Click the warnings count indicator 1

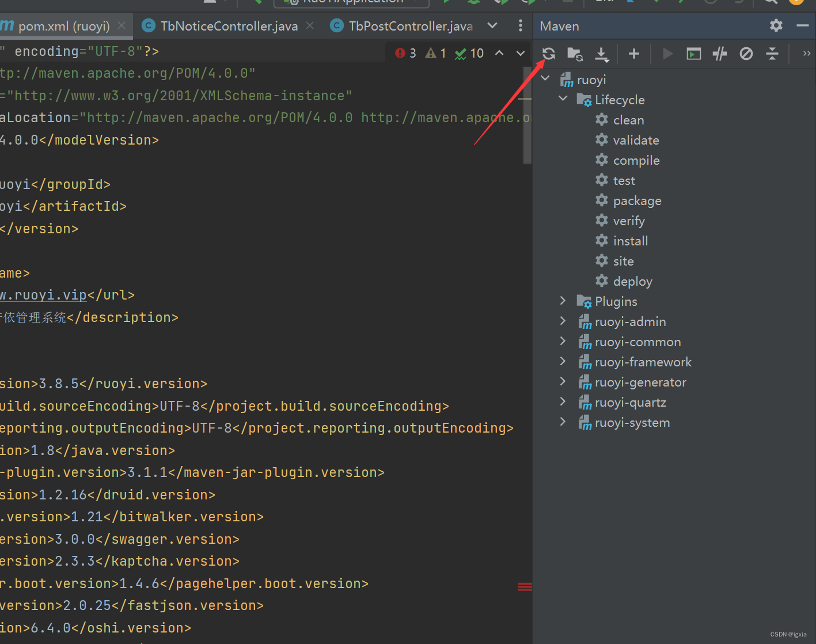pyautogui.click(x=436, y=53)
